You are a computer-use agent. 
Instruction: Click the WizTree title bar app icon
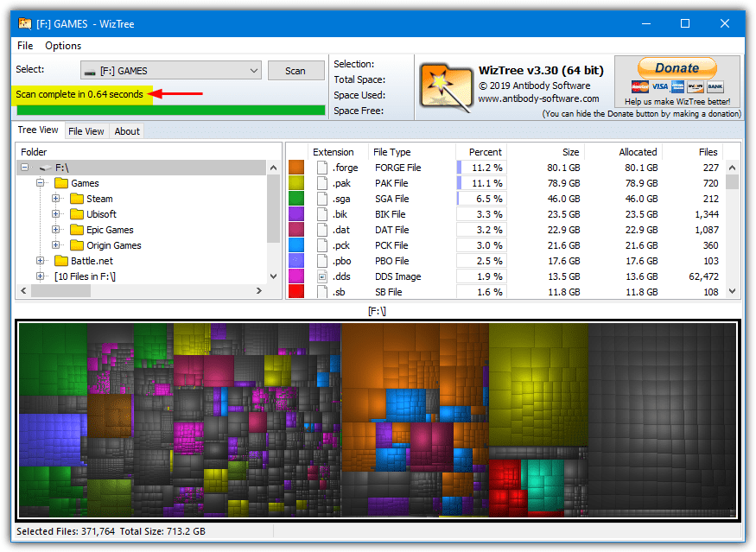coord(24,23)
